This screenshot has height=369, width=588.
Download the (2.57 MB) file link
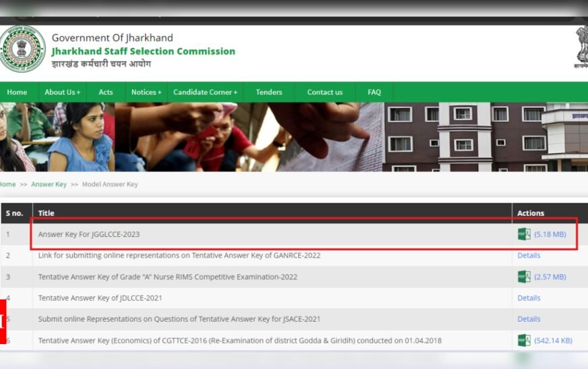point(550,277)
